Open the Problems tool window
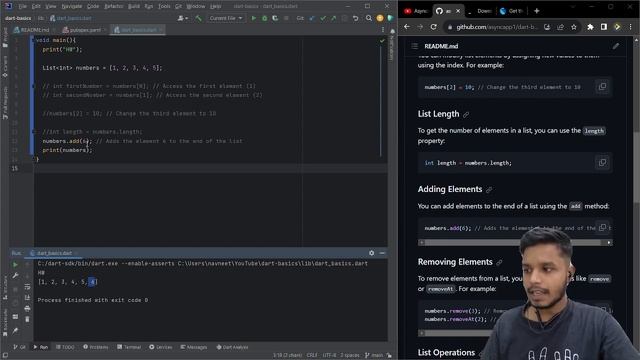 (x=96, y=347)
